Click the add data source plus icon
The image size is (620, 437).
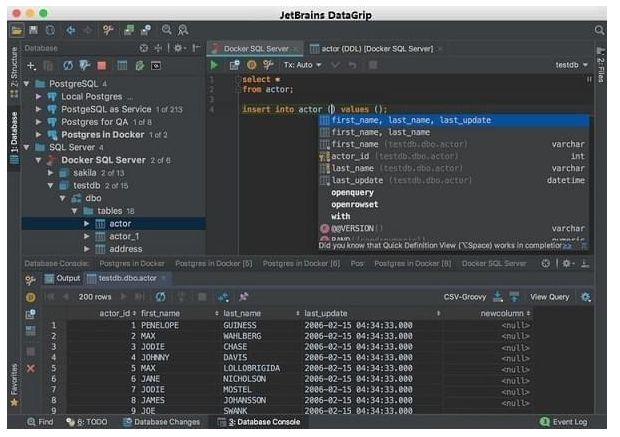31,65
